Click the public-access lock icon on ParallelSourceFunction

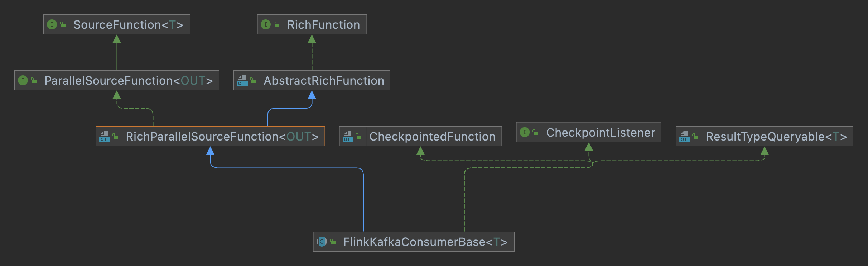pos(34,80)
